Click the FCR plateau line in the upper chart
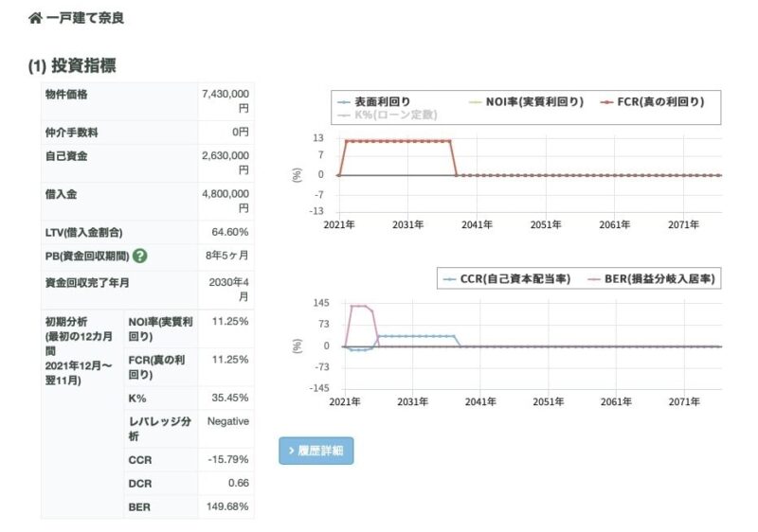This screenshot has width=758, height=532. click(x=398, y=141)
